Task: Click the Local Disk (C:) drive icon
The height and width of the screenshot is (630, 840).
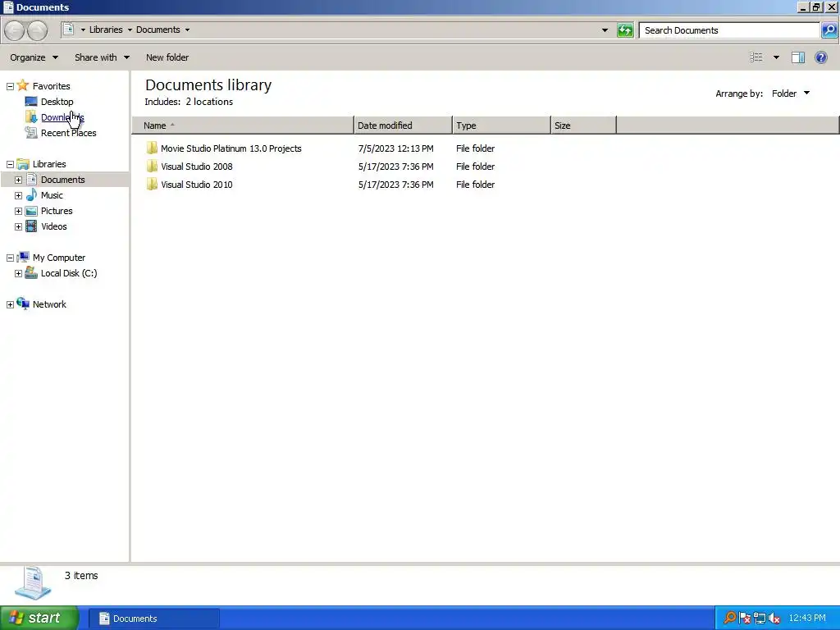Action: click(x=31, y=272)
